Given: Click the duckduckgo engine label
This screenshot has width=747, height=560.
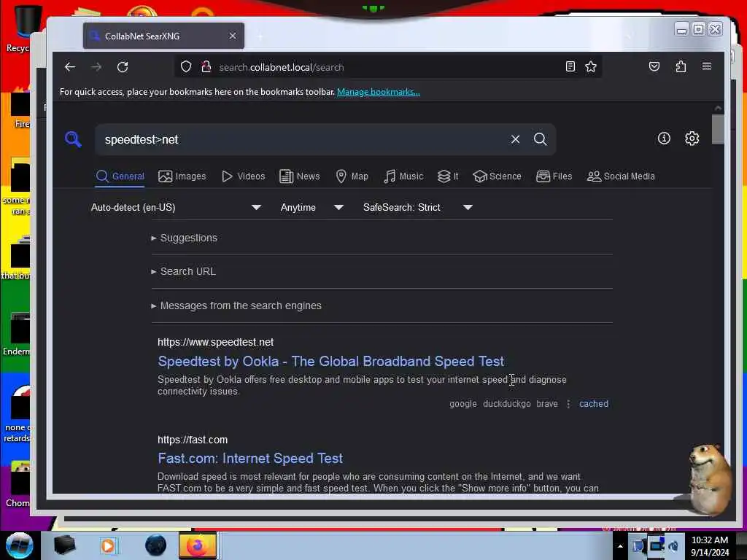Looking at the screenshot, I should (x=506, y=404).
